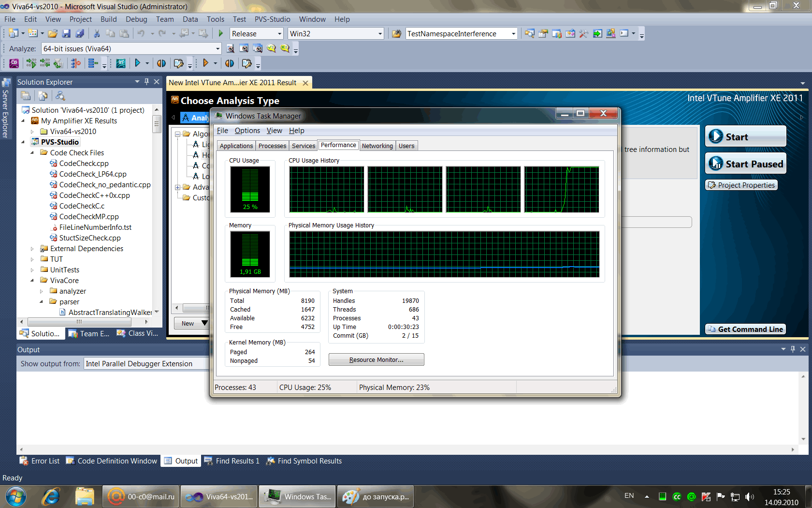
Task: Open the Toolbox icon with crossed tools
Action: (584, 33)
